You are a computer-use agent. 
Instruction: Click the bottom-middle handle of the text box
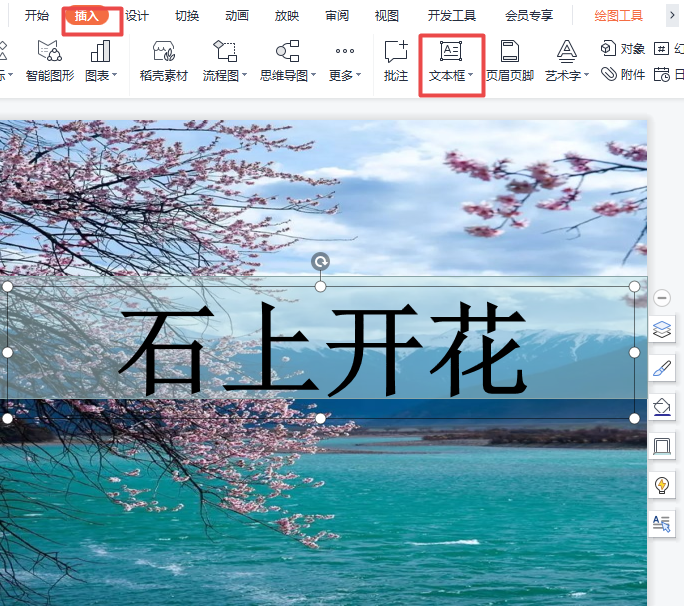[320, 418]
